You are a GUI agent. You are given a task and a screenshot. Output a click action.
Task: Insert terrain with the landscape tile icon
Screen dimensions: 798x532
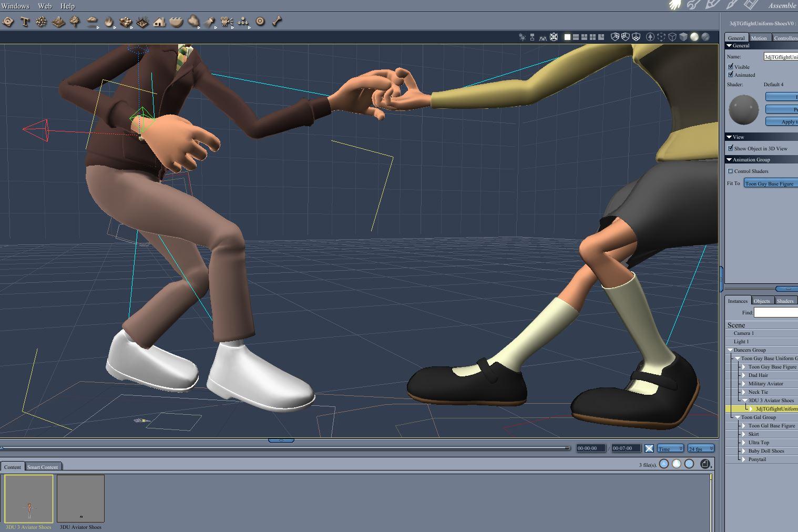58,22
